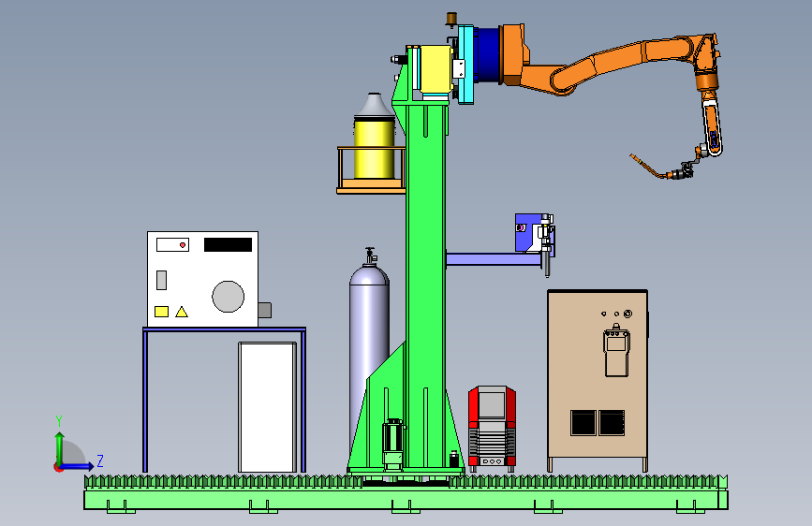Click the yellow drum on the orange platform
The width and height of the screenshot is (812, 526).
tap(374, 148)
